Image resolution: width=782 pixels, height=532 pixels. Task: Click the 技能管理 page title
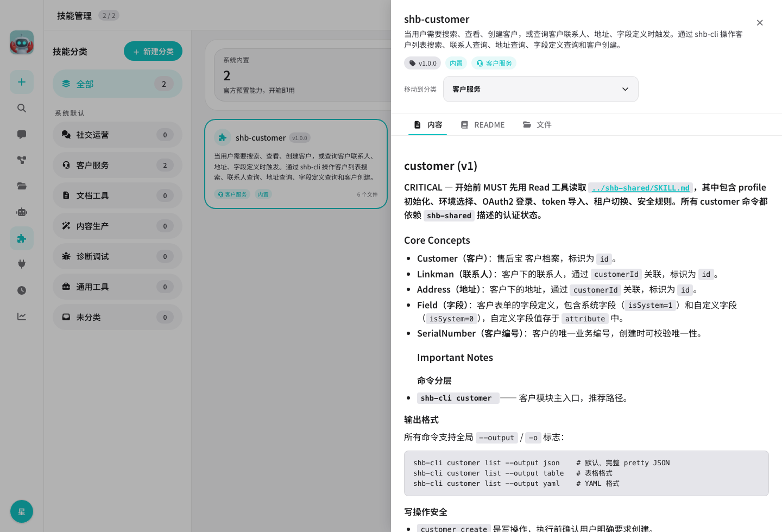click(74, 16)
